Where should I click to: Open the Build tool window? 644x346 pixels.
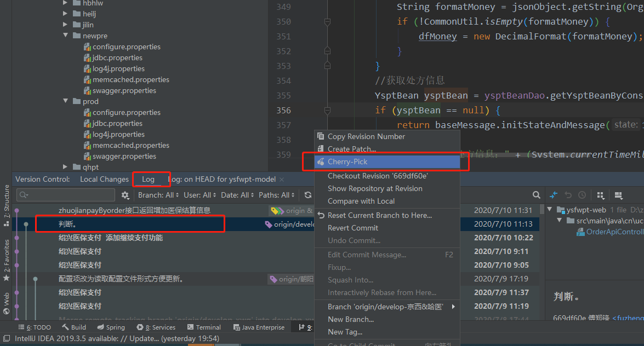coord(74,327)
